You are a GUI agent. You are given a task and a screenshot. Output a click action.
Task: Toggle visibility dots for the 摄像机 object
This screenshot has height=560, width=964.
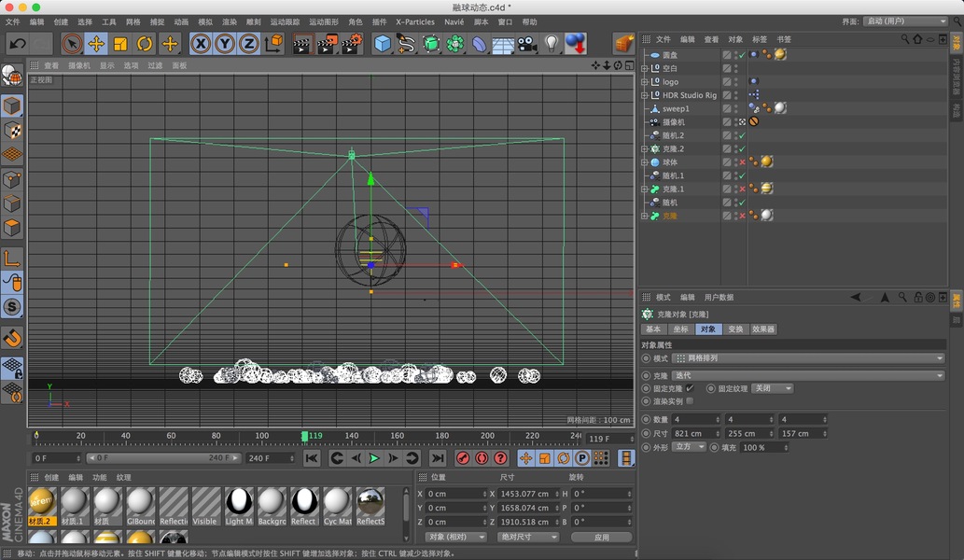tap(735, 121)
